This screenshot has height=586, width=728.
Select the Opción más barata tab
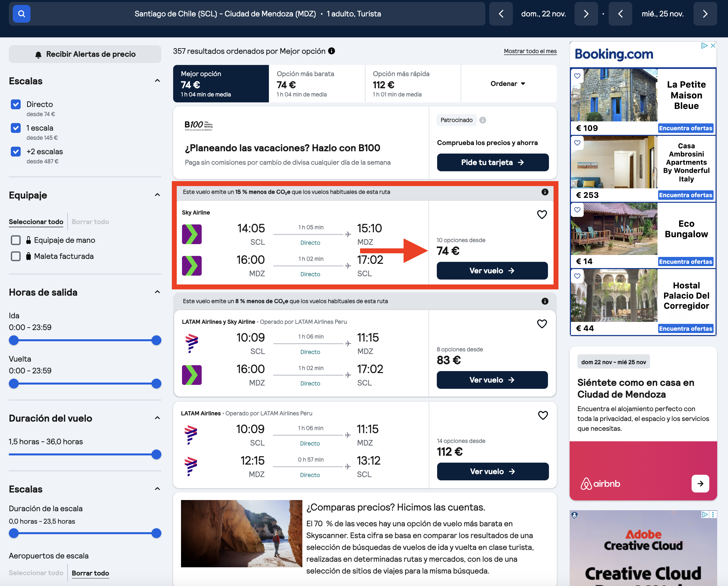tap(317, 83)
